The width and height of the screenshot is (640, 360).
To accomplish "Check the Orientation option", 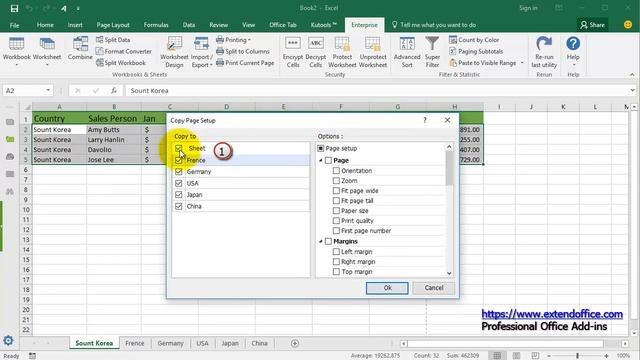I will [x=336, y=171].
